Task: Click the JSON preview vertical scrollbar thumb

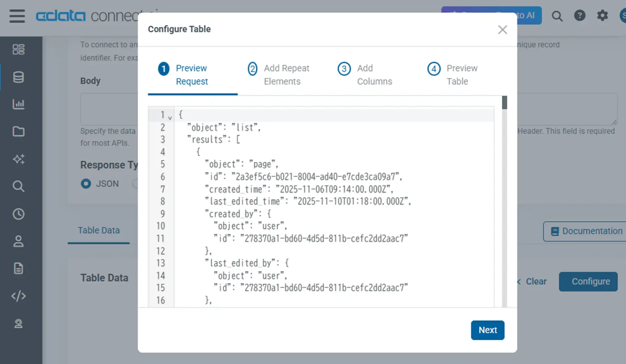Action: (504, 103)
